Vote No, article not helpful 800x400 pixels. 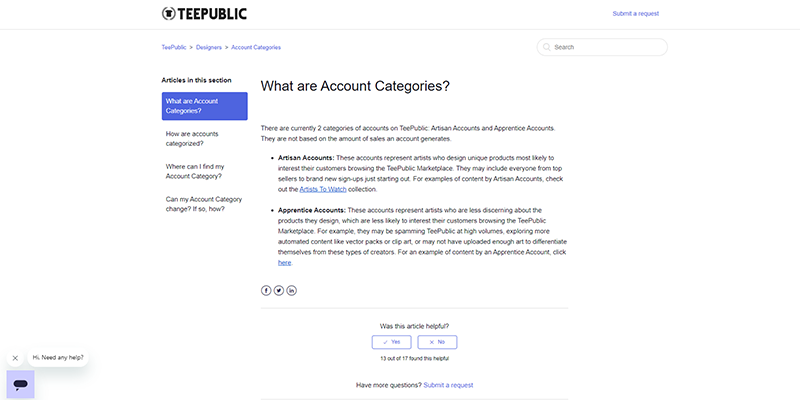tap(436, 342)
